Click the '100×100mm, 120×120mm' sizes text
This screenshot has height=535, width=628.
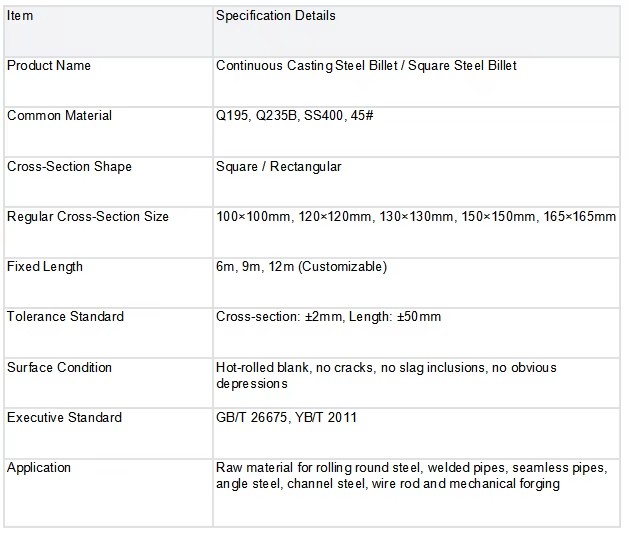[294, 217]
